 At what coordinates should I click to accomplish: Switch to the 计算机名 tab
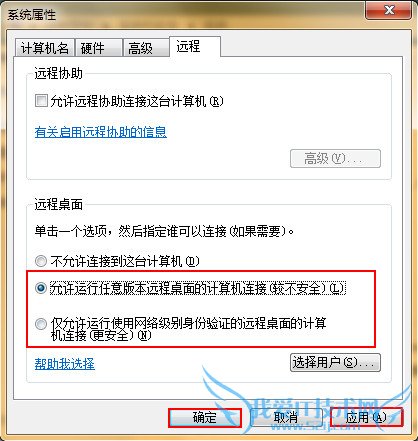tap(45, 48)
